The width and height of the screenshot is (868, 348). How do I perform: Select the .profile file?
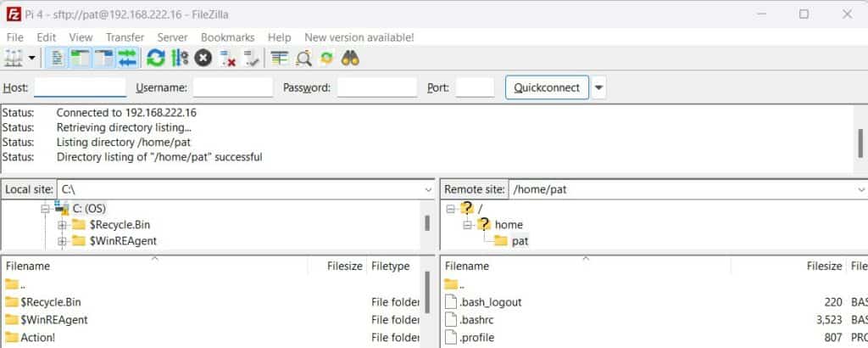tap(476, 338)
